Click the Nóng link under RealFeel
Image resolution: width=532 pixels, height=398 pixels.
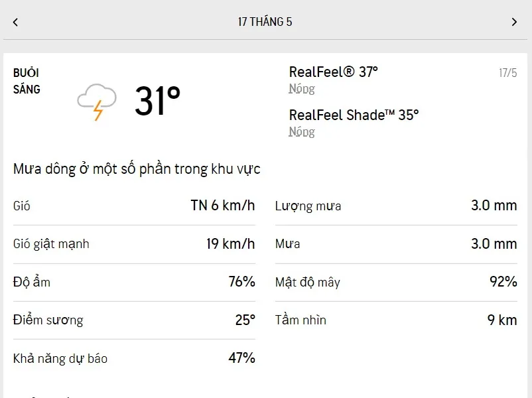[301, 88]
